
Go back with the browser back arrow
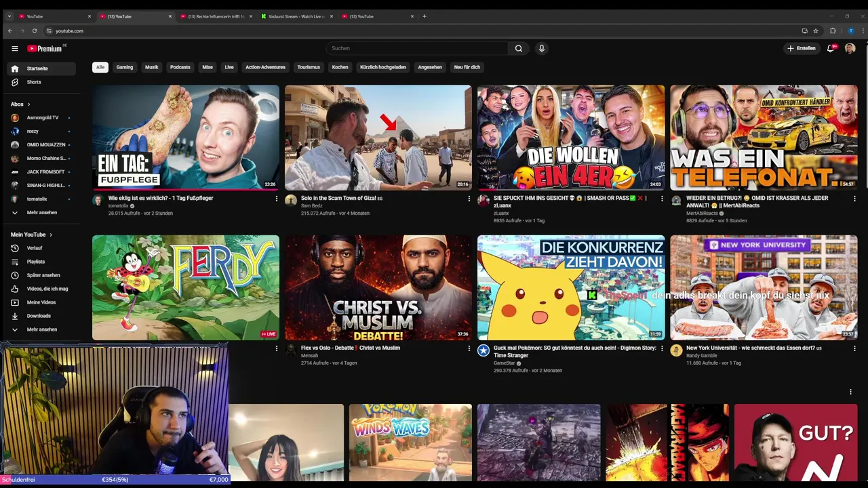9,30
